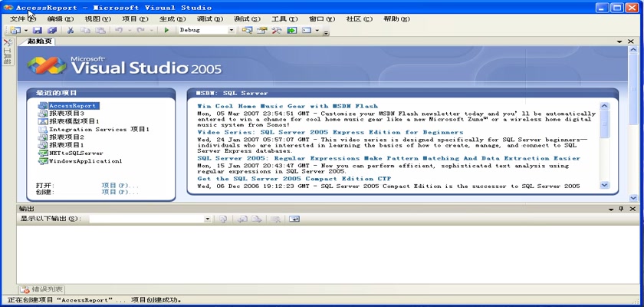Open toolbar options overflow arrow
The image size is (644, 307).
[326, 31]
